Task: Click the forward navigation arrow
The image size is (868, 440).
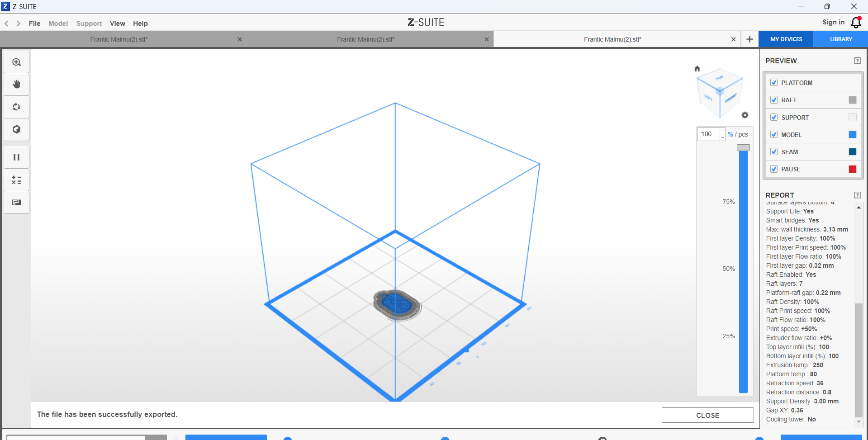Action: click(x=19, y=24)
